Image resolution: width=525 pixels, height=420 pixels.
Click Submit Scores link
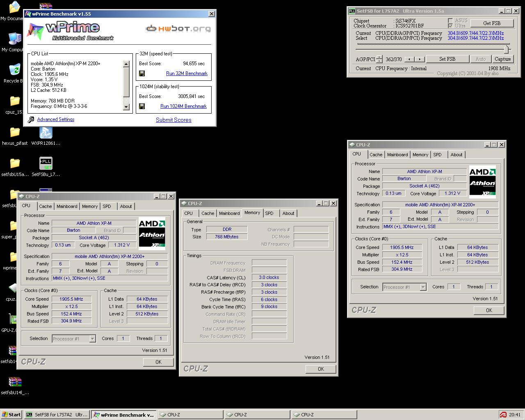173,120
